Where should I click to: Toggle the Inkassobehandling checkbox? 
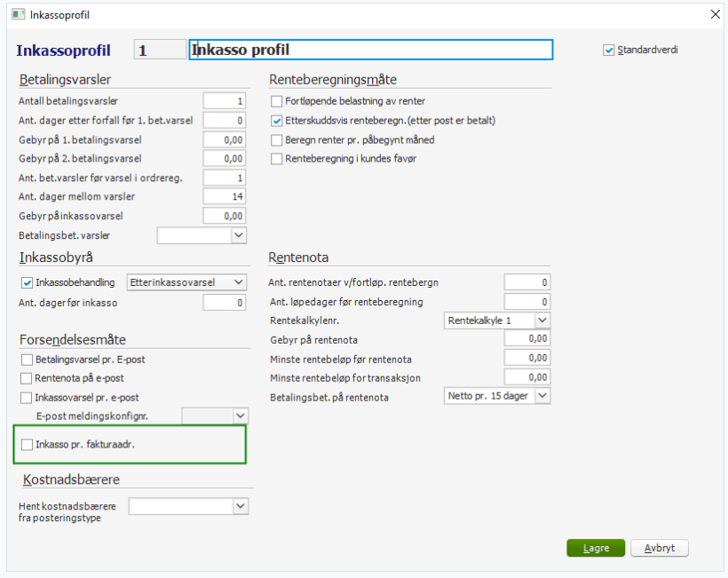click(x=27, y=282)
